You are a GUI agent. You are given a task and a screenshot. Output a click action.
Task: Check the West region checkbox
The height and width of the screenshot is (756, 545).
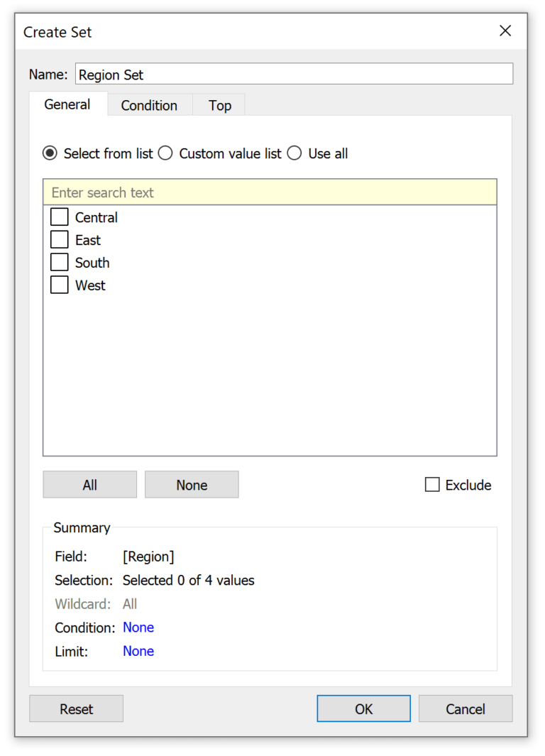(59, 285)
